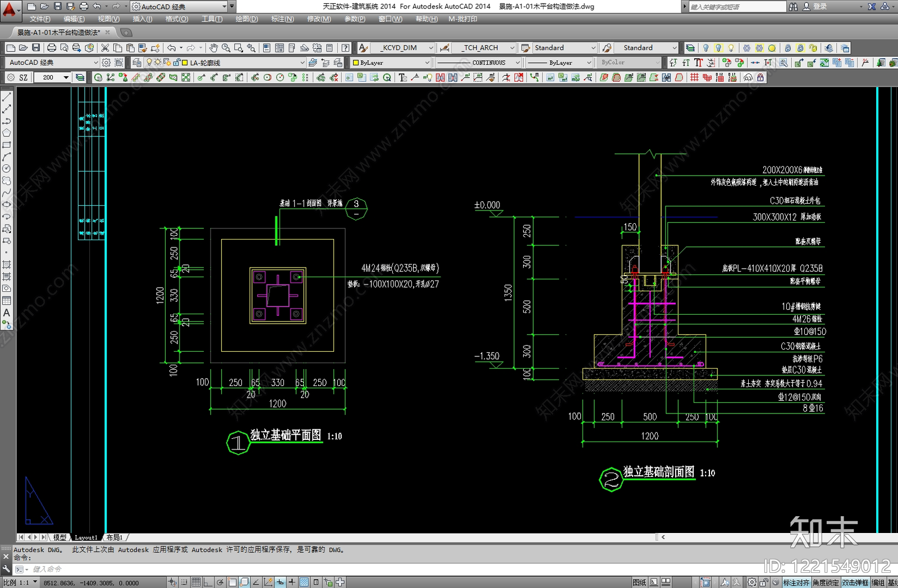This screenshot has height=588, width=898.
Task: Click the binoculars search icon in title bar
Action: (793, 6)
